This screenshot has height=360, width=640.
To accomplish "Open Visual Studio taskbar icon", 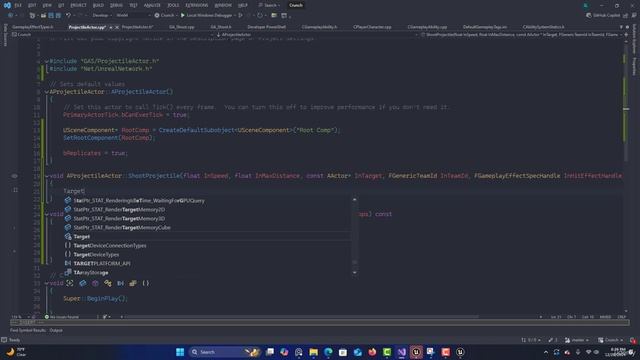I will click(x=402, y=352).
